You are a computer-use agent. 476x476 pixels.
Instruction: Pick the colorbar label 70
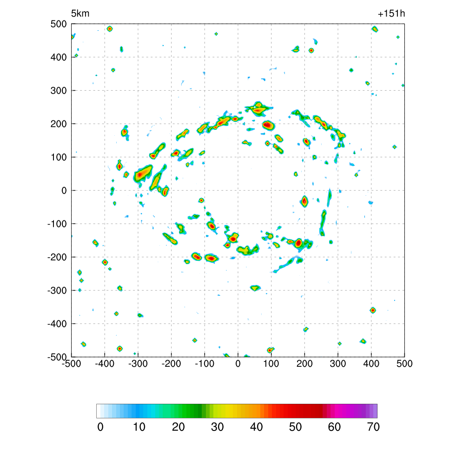click(373, 427)
